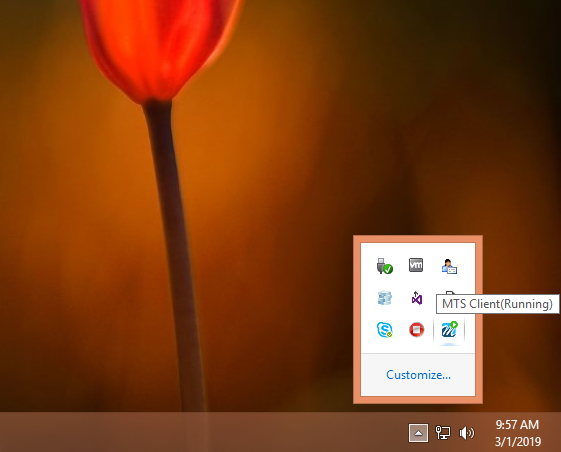
Task: Click the red stop-square tray icon
Action: (416, 330)
